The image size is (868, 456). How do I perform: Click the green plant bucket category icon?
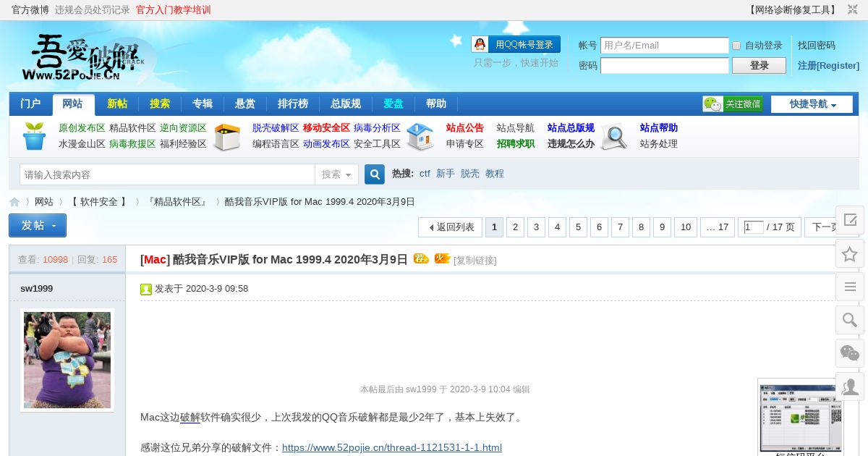[34, 135]
